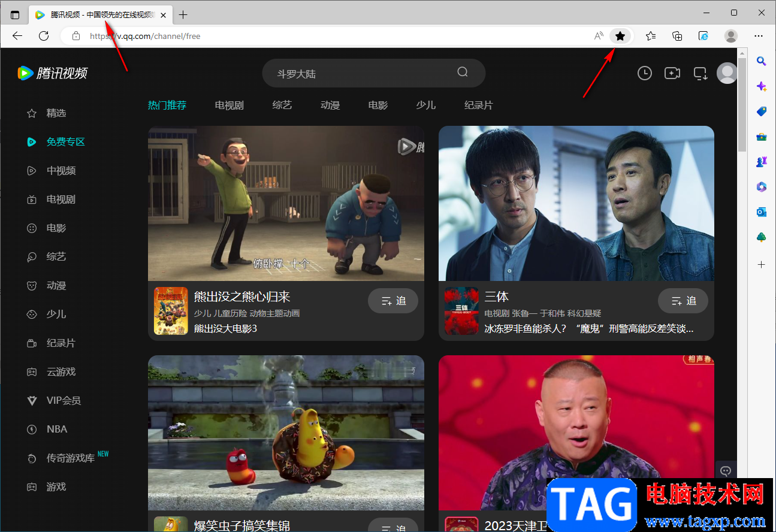Switch to the top 纪录片 tab
The image size is (776, 532).
click(x=479, y=105)
